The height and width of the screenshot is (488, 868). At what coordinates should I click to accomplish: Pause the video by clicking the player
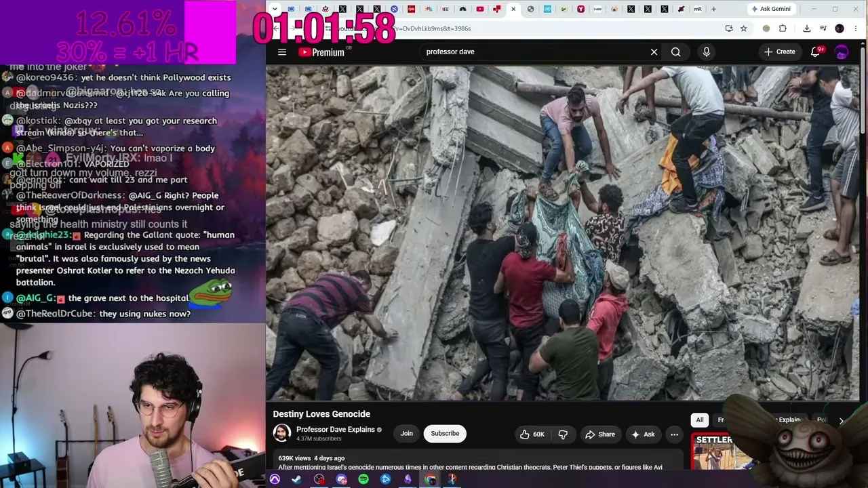(562, 232)
